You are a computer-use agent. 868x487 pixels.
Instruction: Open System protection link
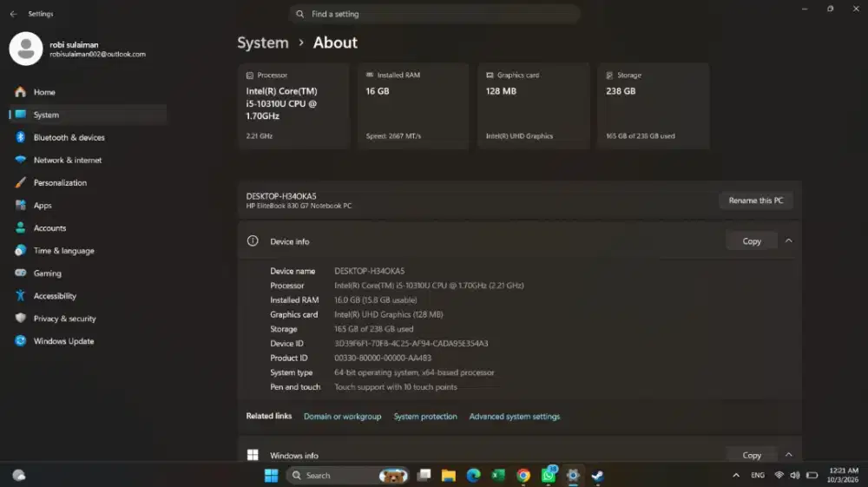(425, 417)
